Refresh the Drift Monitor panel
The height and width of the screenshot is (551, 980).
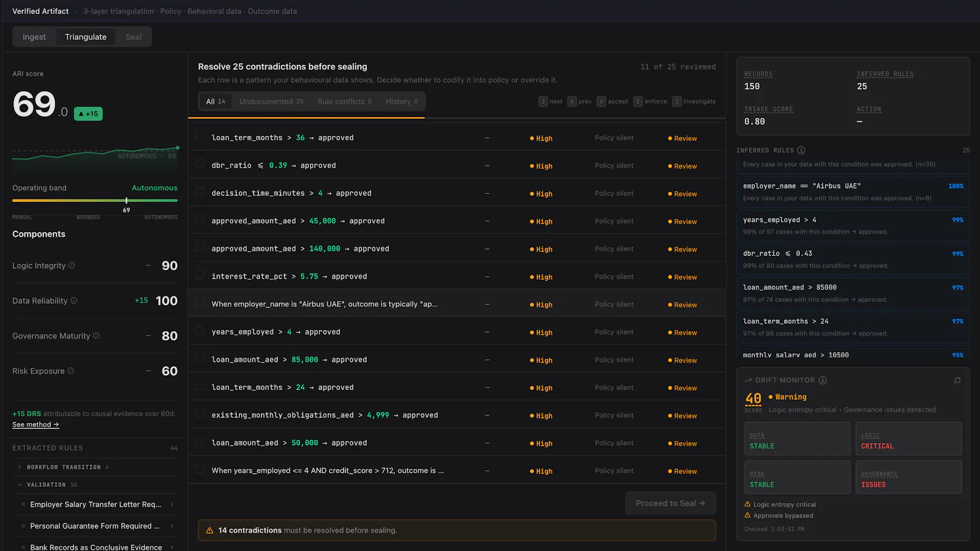tap(957, 380)
